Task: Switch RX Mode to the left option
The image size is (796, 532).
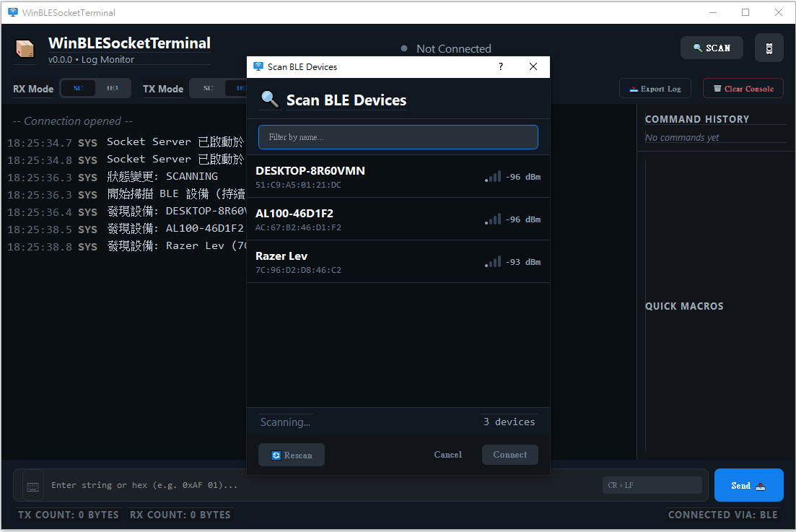Action: [78, 88]
